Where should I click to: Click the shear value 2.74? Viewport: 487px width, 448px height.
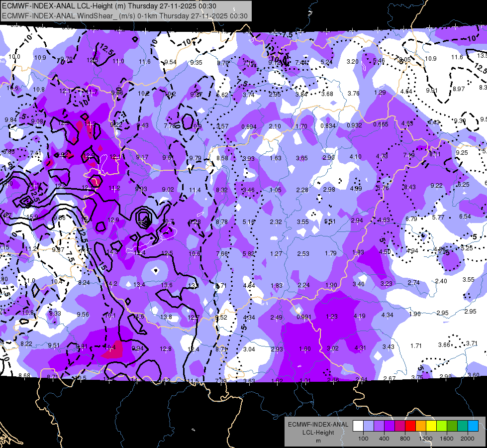pos(413,282)
